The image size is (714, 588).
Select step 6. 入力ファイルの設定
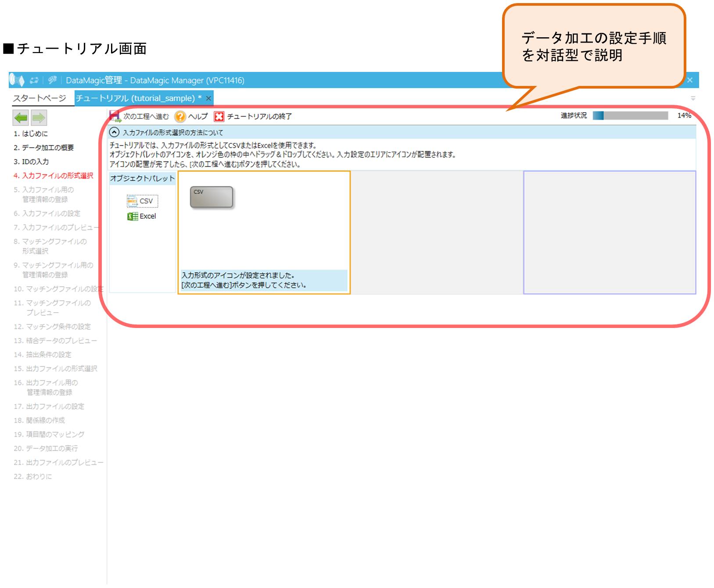click(x=47, y=213)
